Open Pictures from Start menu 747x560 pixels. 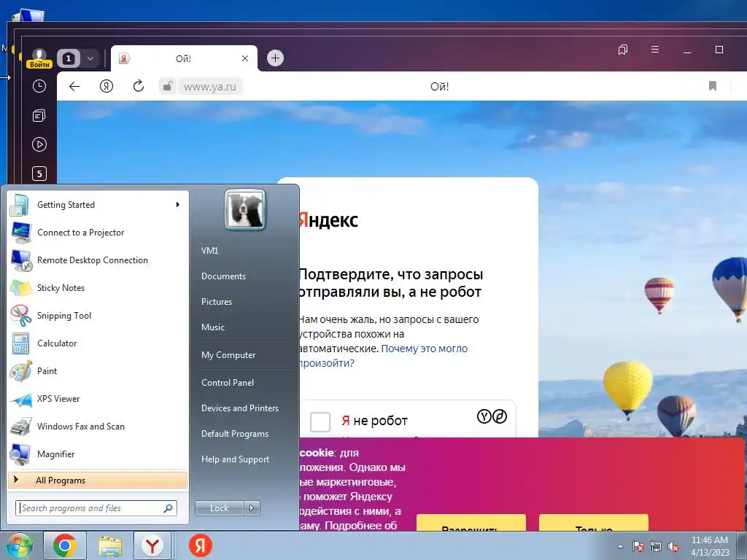217,302
